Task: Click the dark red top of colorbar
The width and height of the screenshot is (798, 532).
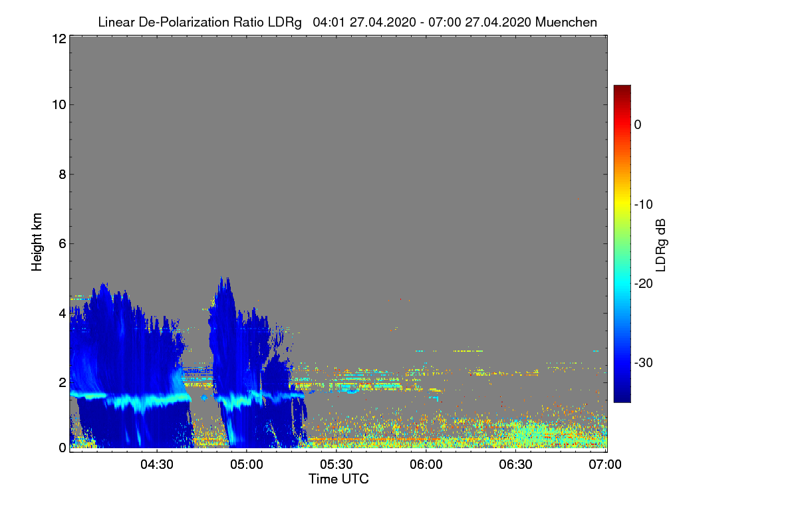Action: 622,90
